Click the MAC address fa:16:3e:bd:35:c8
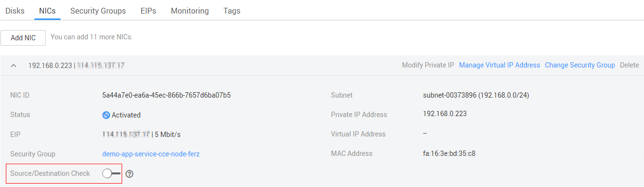 (449, 153)
